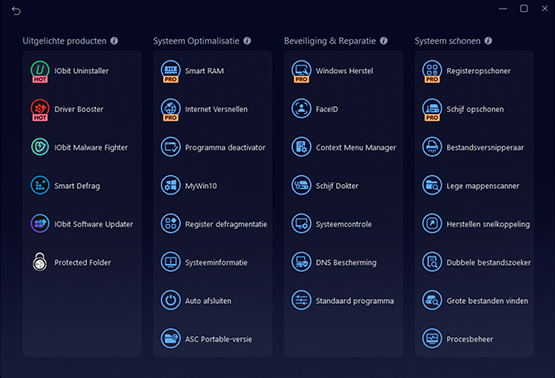555x378 pixels.
Task: Go back using the return arrow
Action: click(16, 11)
